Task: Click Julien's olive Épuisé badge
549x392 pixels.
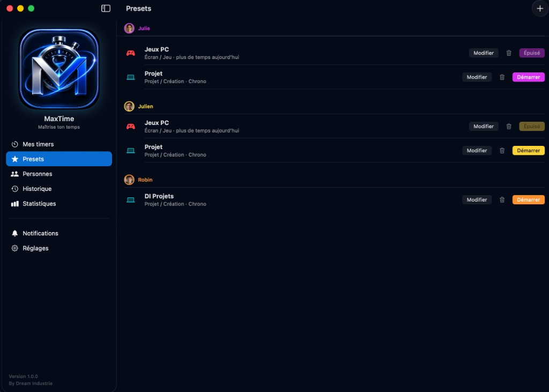Action: coord(532,127)
